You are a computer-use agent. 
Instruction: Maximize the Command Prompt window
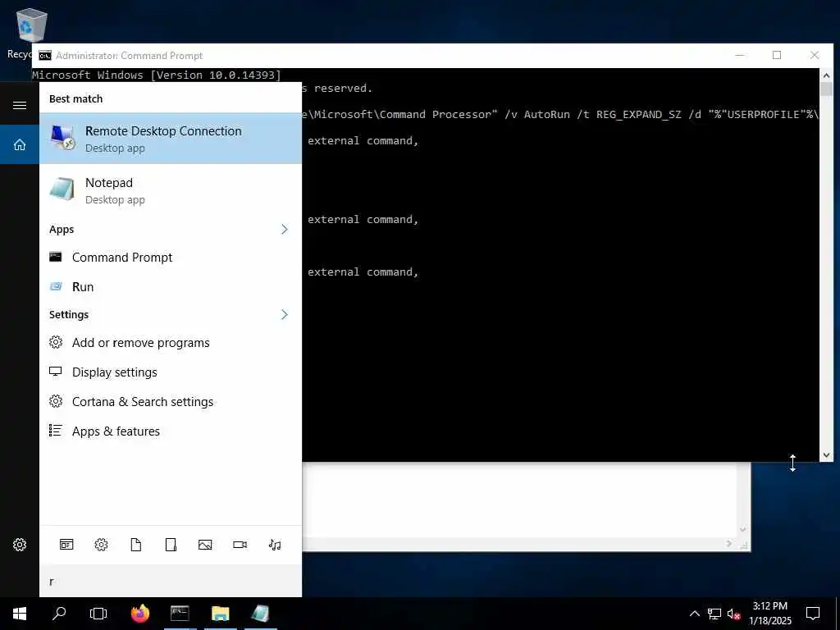(x=777, y=55)
